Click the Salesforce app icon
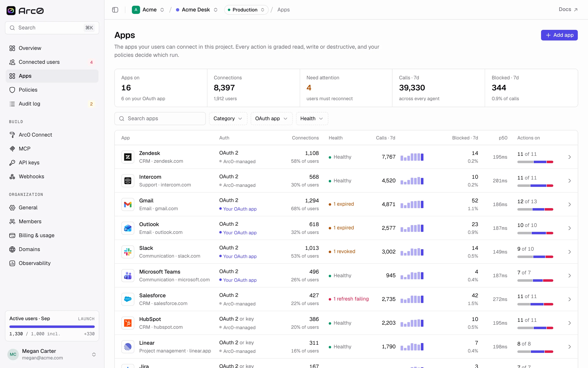Screen dimensions: 588x368 128,299
